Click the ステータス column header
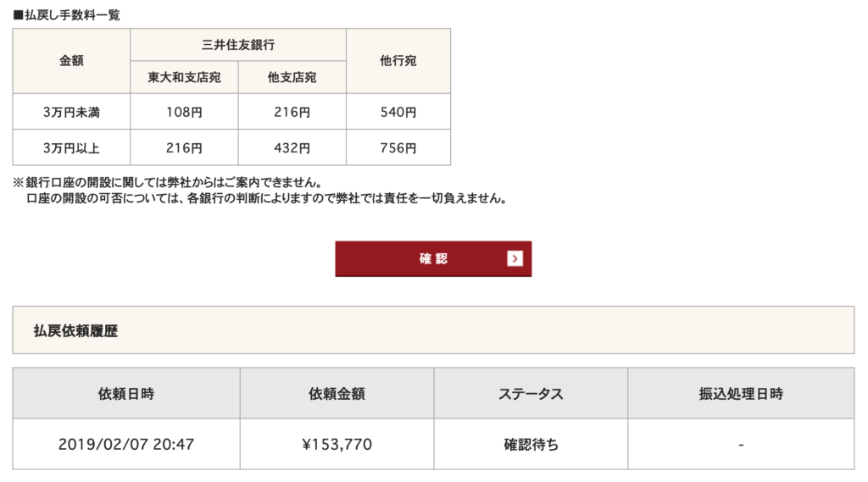 tap(531, 393)
